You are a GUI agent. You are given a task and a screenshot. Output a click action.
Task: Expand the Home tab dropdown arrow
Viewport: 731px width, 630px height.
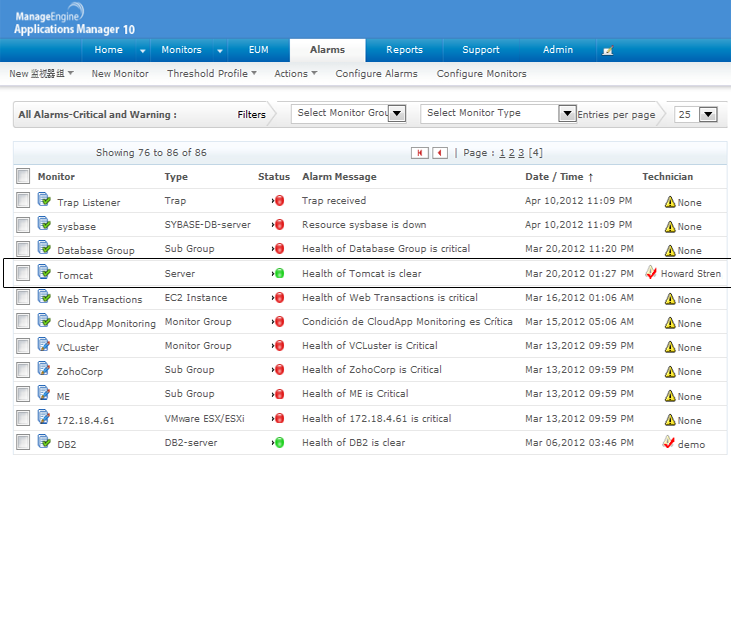[x=143, y=50]
